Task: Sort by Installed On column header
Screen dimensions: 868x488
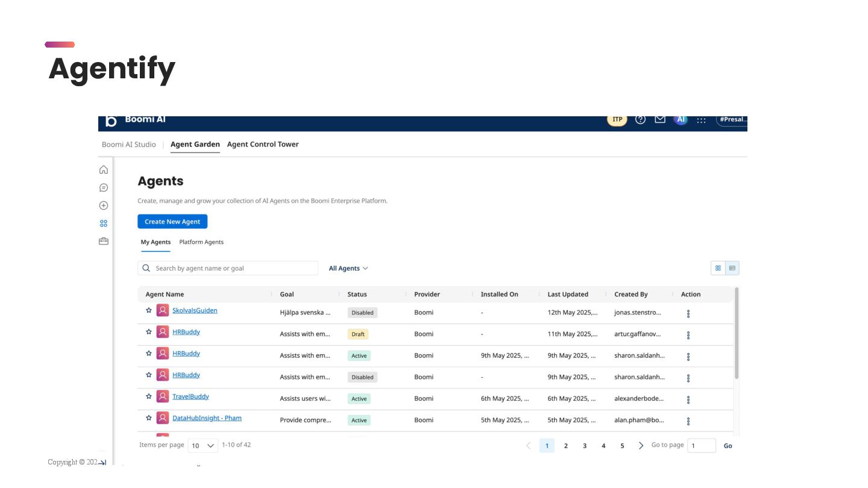Action: point(499,295)
